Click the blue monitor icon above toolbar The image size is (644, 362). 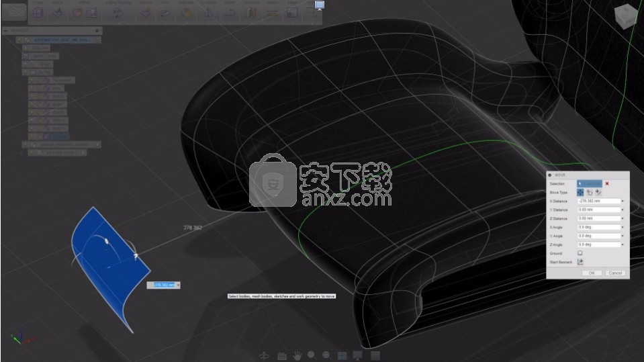pyautogui.click(x=320, y=5)
